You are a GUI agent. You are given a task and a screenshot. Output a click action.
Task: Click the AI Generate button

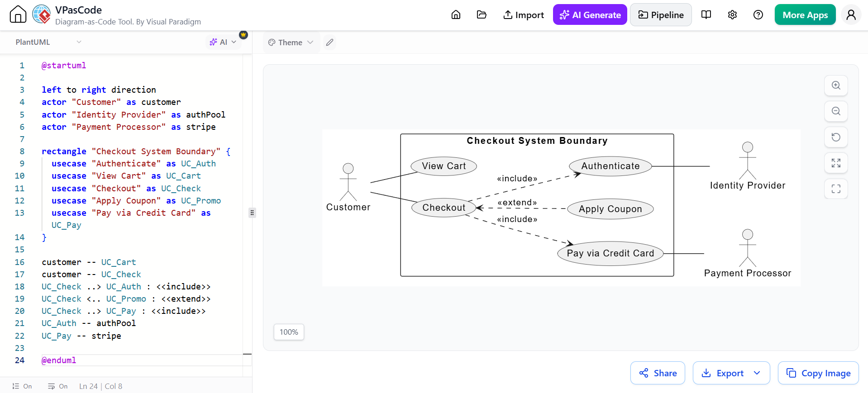coord(590,15)
